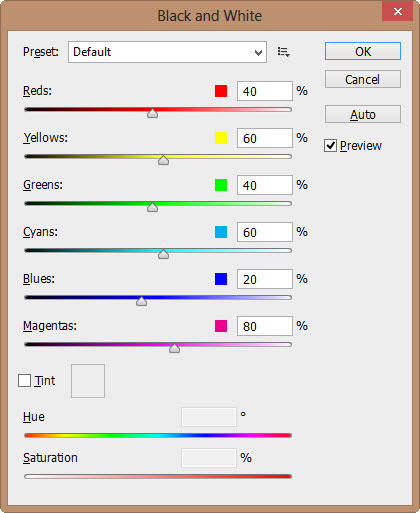Click the Reds slider handle
The width and height of the screenshot is (420, 513).
click(153, 113)
